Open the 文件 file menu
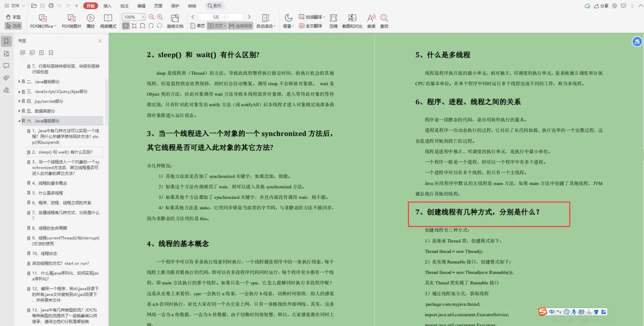Image resolution: width=644 pixels, height=326 pixels. tap(14, 6)
